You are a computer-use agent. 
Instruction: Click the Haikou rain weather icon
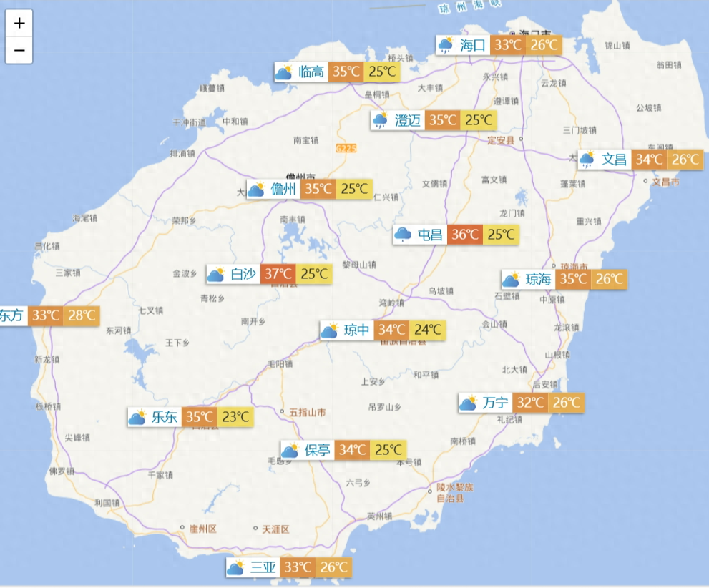(446, 46)
